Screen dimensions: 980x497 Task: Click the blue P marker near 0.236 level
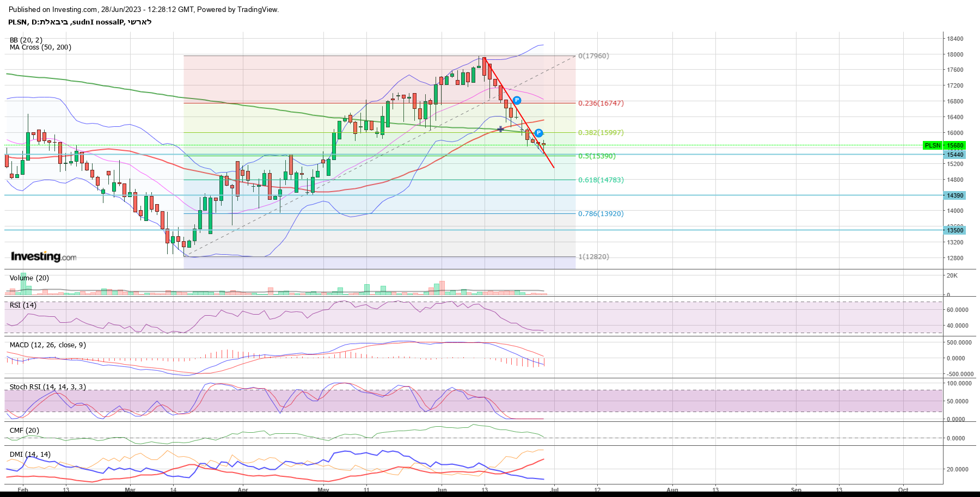coord(517,100)
